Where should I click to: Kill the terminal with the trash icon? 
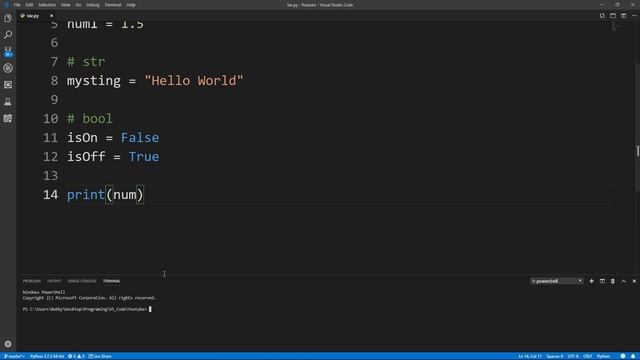tap(613, 281)
